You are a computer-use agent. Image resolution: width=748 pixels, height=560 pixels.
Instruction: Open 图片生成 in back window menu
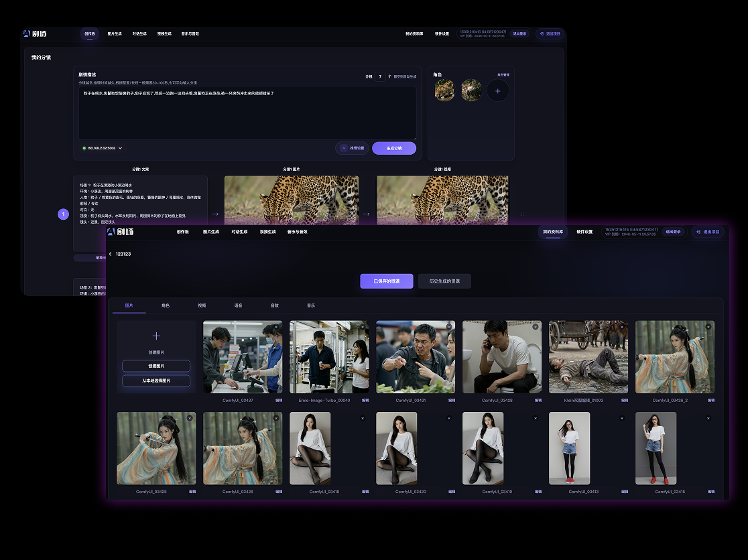click(115, 34)
